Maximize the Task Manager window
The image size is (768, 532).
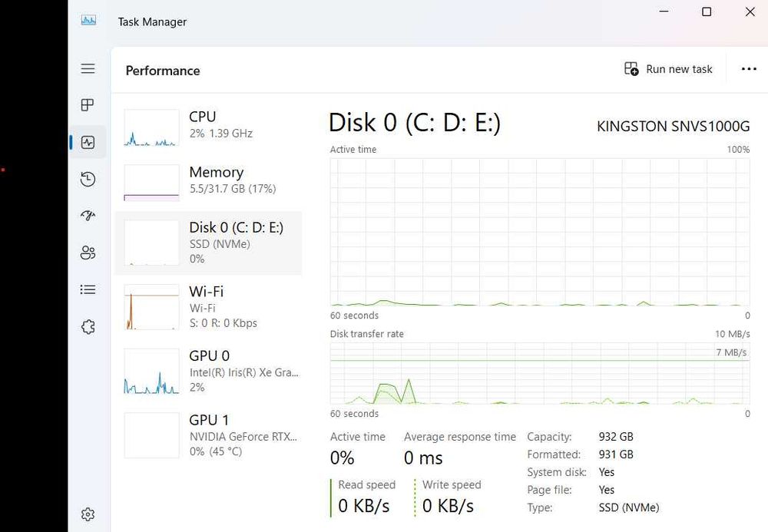coord(707,12)
